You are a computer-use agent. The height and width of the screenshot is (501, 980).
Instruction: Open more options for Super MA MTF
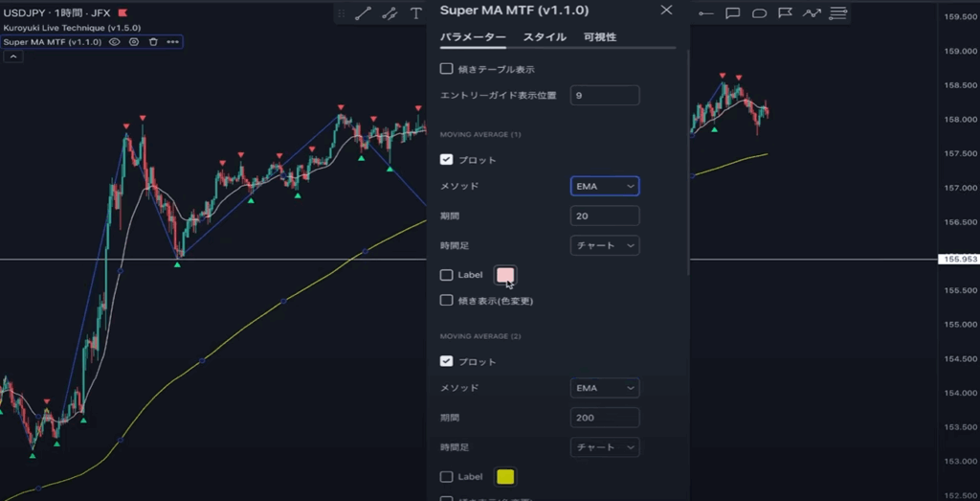(172, 42)
